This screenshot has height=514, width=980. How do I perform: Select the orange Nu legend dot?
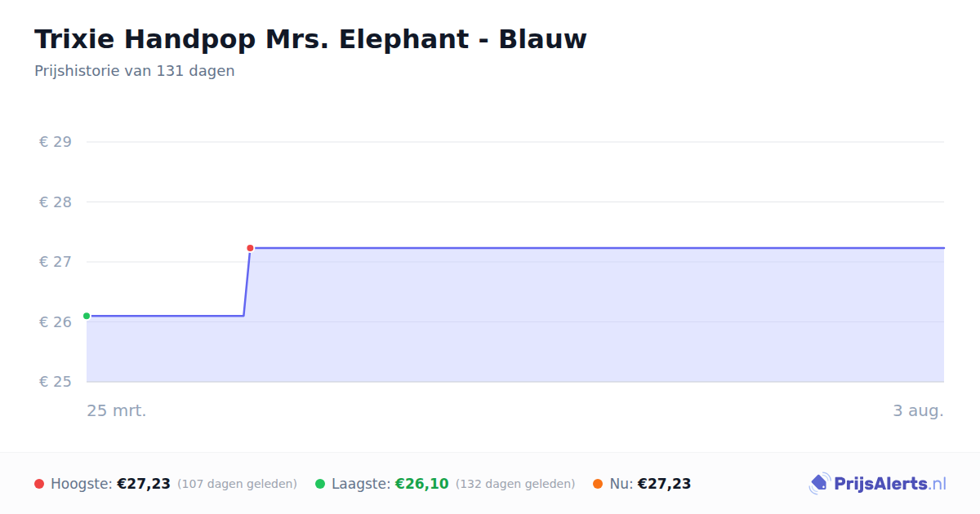[x=598, y=484]
